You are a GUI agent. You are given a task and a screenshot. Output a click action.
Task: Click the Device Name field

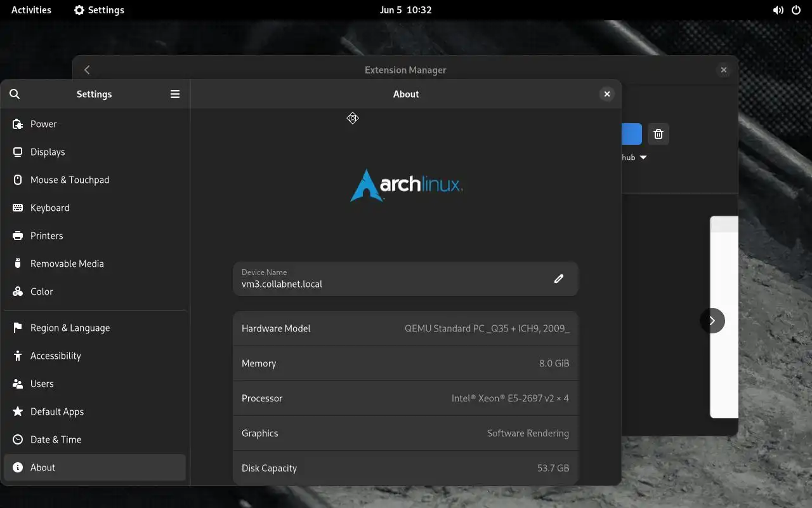pos(405,279)
